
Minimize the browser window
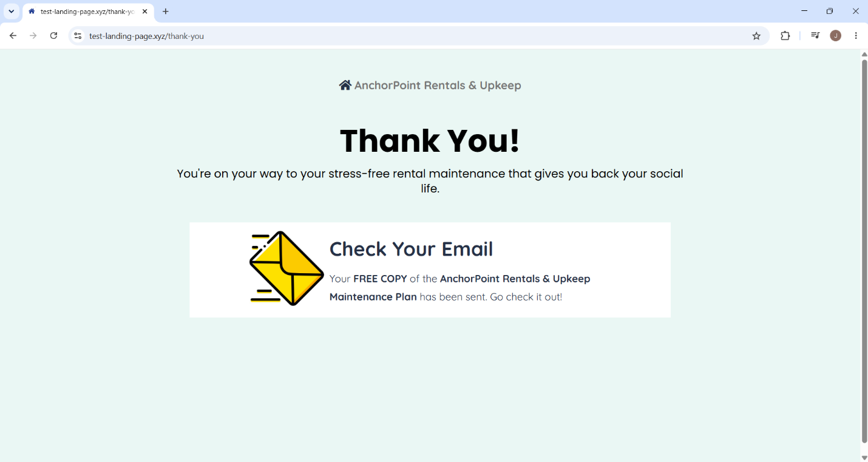coord(804,11)
